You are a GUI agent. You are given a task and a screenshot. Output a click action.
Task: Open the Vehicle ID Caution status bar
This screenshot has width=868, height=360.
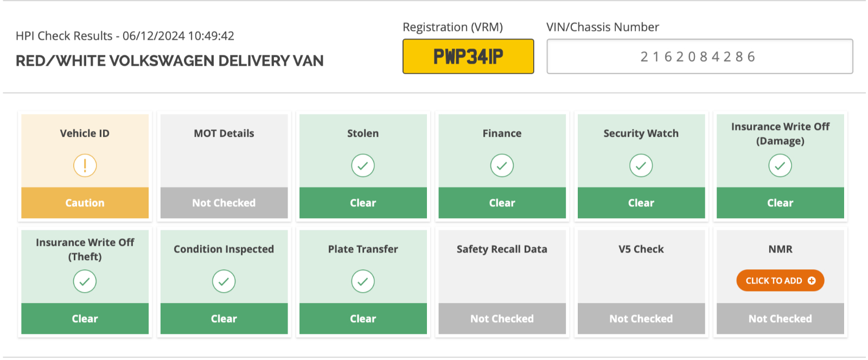85,203
